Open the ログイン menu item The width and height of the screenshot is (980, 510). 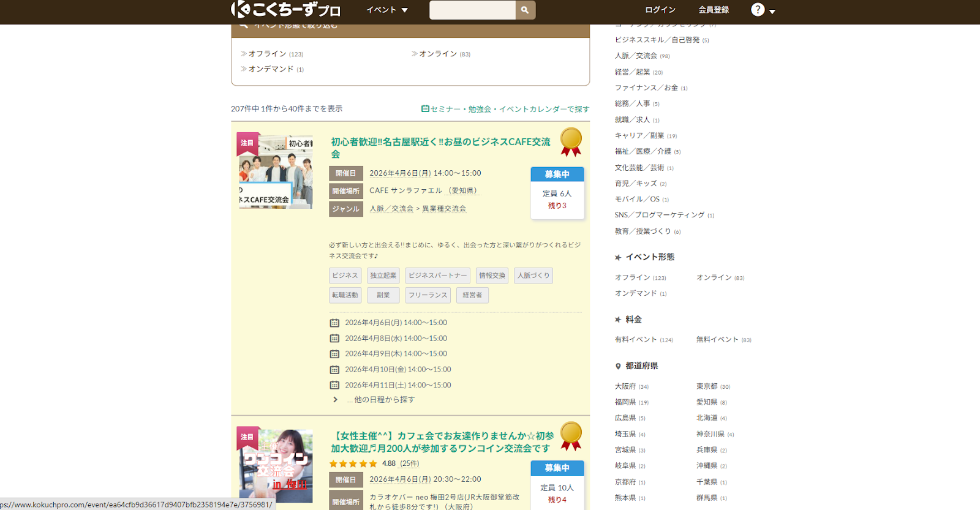pos(660,10)
